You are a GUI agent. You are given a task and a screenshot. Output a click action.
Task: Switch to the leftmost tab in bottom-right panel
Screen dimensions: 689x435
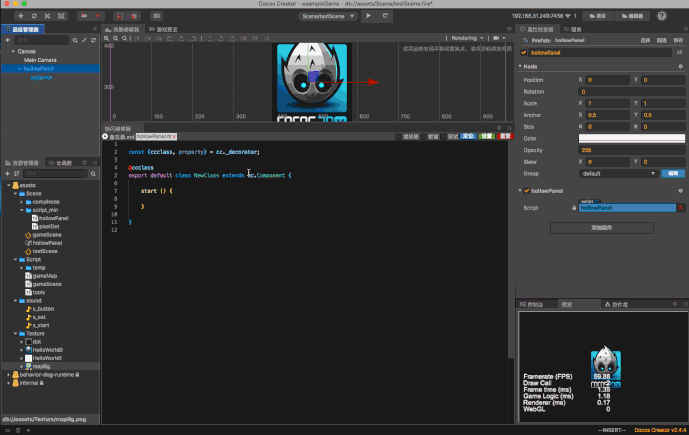tap(531, 304)
